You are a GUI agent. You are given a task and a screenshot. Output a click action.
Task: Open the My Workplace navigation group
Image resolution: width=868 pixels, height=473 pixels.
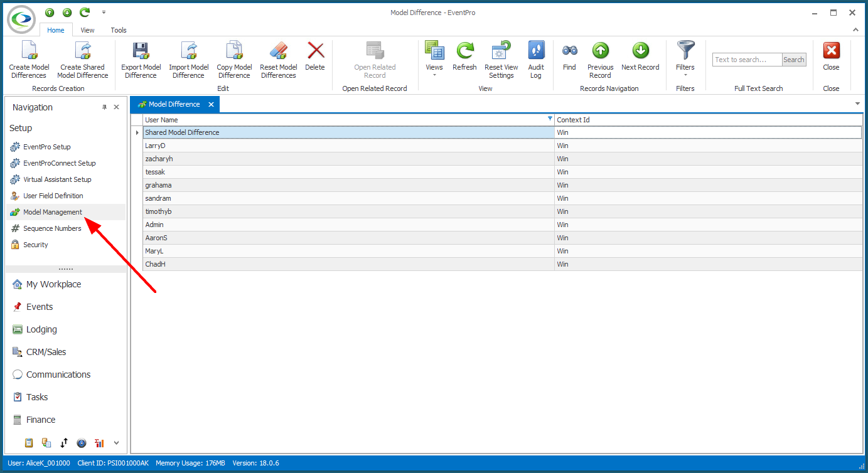66,284
